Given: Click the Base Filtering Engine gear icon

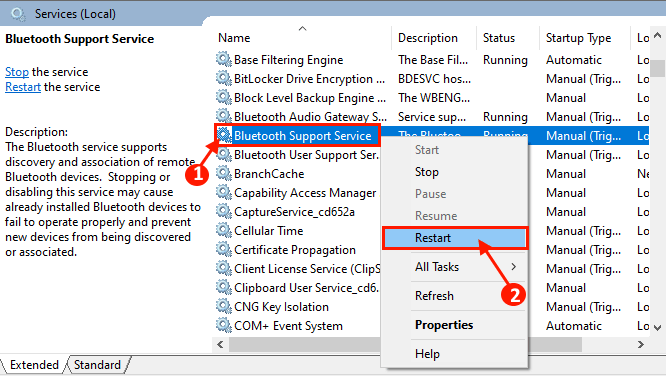Looking at the screenshot, I should (x=223, y=59).
